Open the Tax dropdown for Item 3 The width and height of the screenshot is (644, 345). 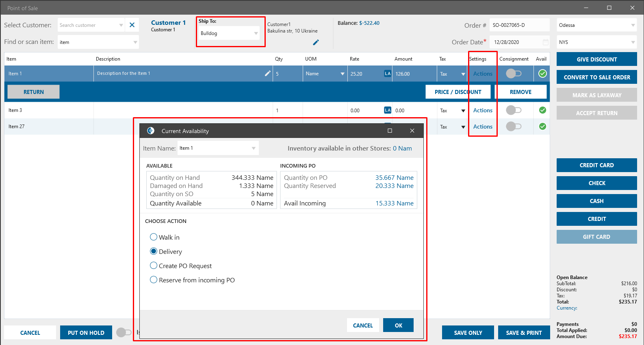[463, 111]
